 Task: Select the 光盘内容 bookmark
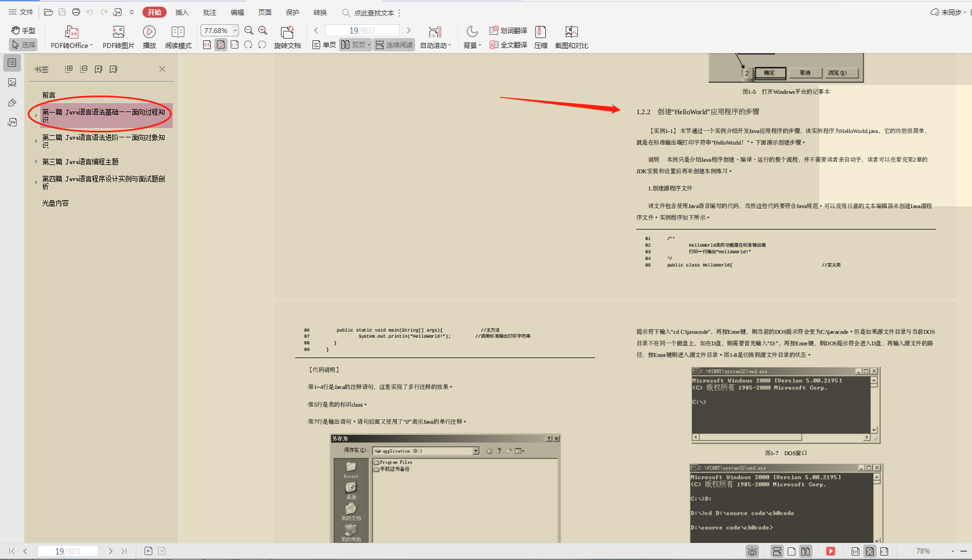(55, 203)
